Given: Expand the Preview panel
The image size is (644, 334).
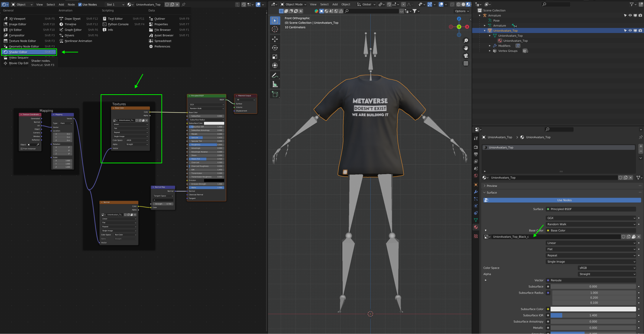Looking at the screenshot, I should pos(492,186).
